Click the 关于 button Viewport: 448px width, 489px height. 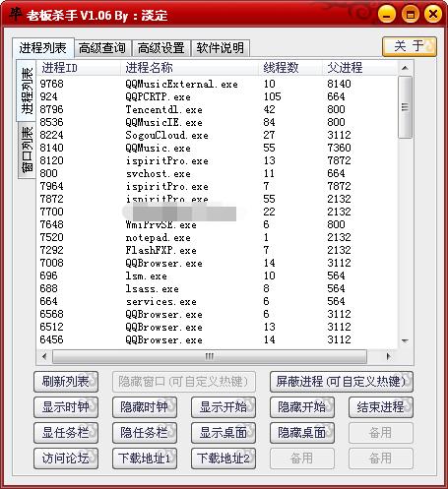tap(410, 46)
